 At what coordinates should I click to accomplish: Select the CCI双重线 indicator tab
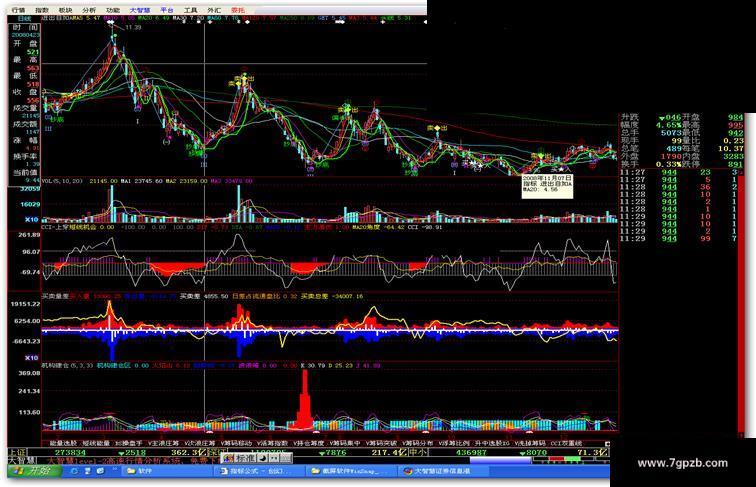[x=566, y=443]
